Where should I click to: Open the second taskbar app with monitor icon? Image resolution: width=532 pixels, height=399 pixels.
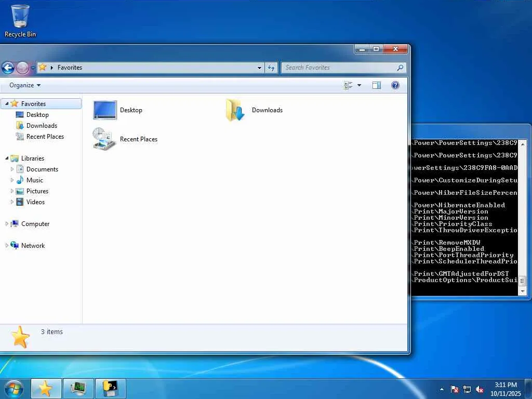[x=78, y=389]
